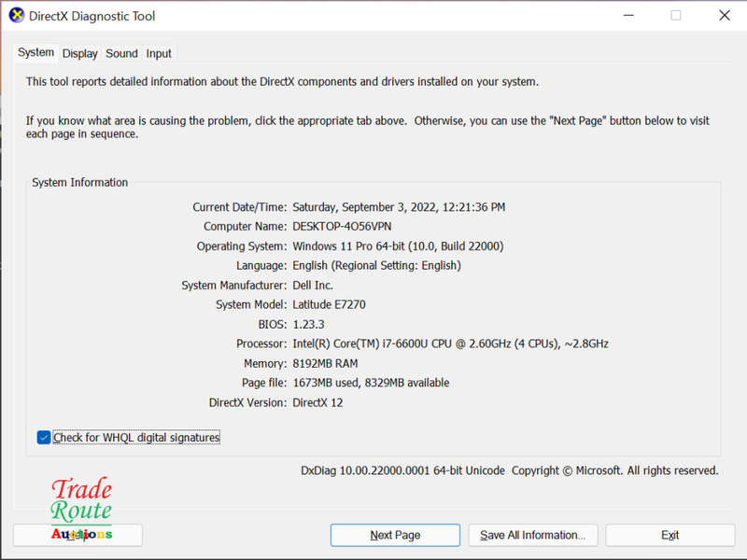Image resolution: width=747 pixels, height=560 pixels.
Task: Click the DirectX icon in the title bar
Action: (x=17, y=15)
